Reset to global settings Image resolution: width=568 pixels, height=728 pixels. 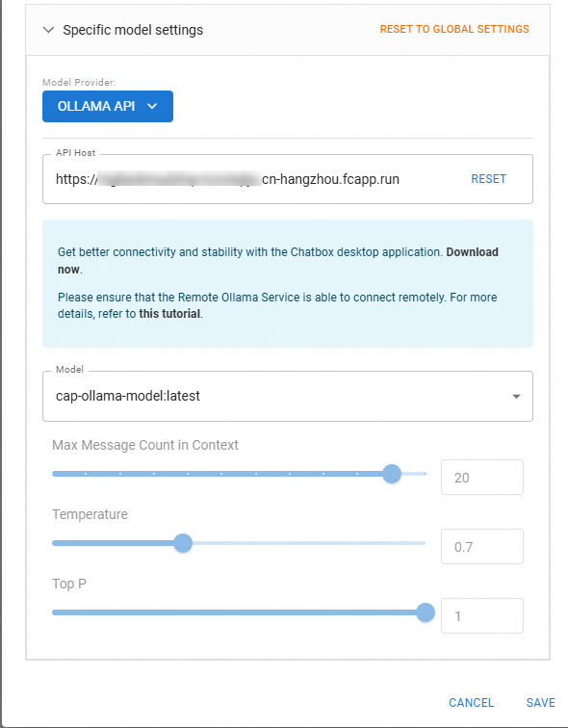pos(454,29)
